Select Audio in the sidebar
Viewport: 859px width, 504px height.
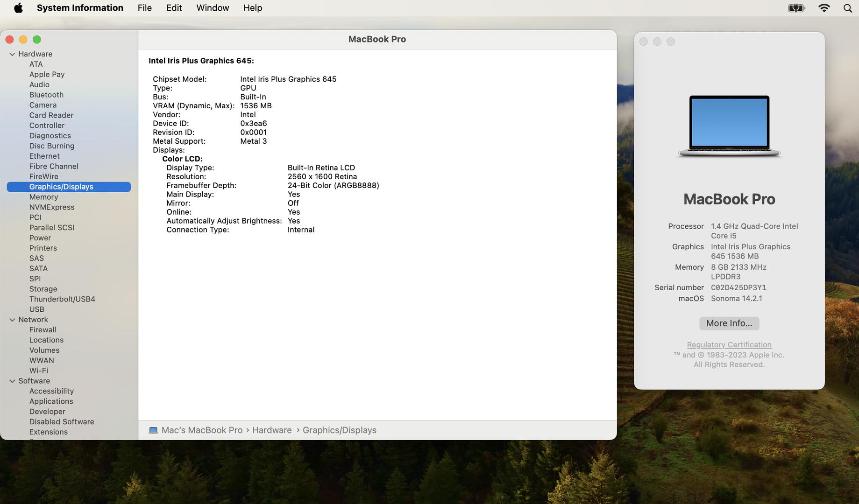[x=39, y=85]
